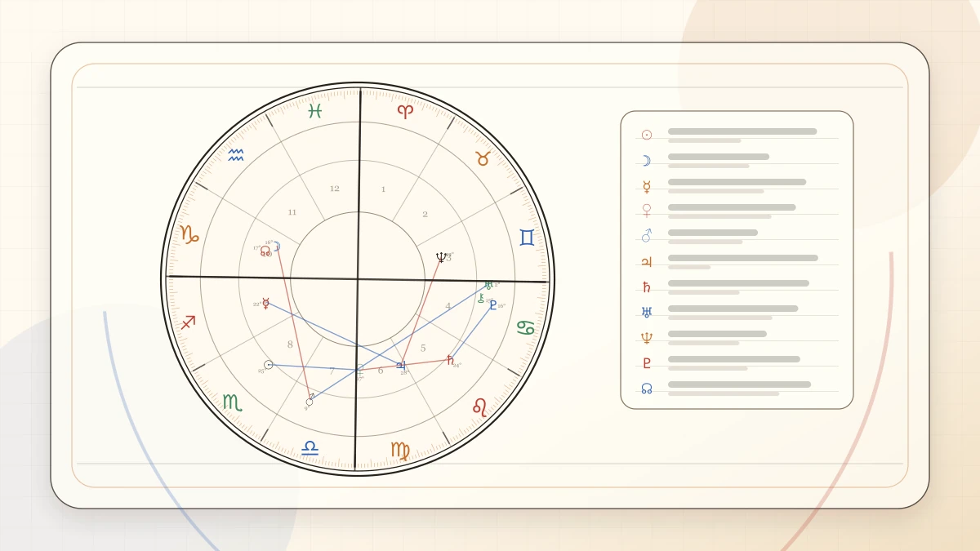Viewport: 980px width, 551px height.
Task: Select the green Uranus glyph inside the chart
Action: 488,285
